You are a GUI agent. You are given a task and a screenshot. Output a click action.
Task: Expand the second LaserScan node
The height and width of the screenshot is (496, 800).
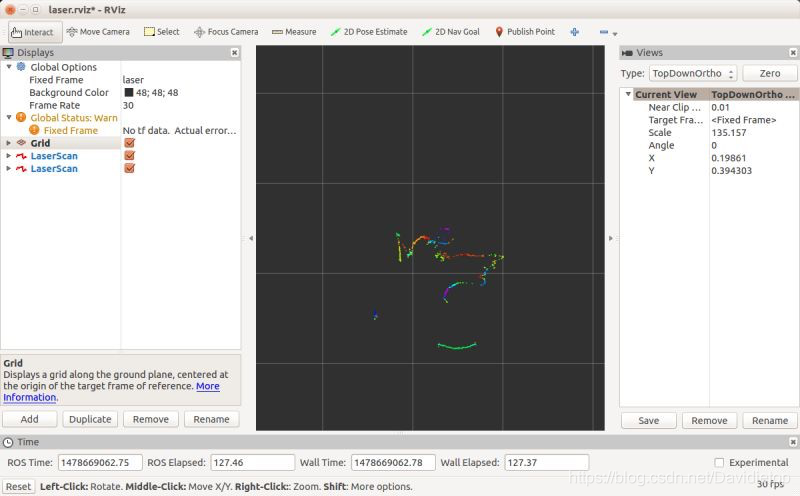[9, 168]
